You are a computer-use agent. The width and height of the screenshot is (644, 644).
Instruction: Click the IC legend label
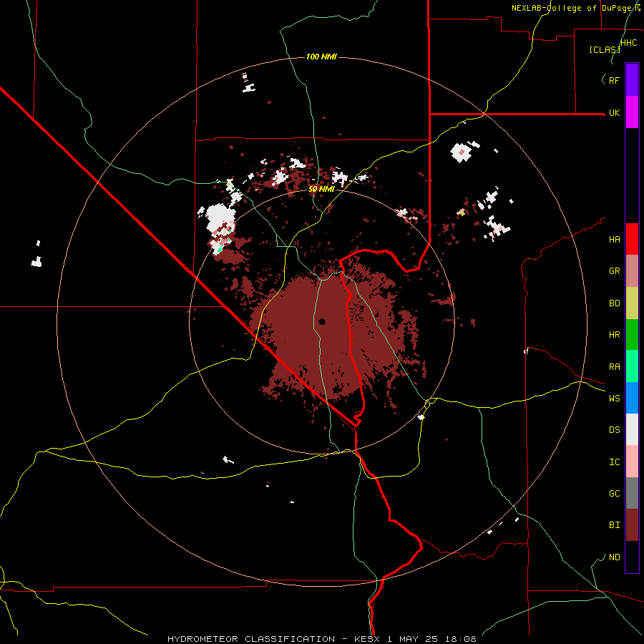(614, 462)
